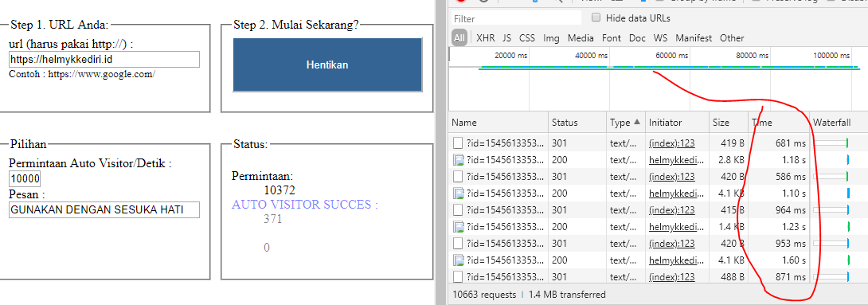Click the waterfall bar in the 681 ms row
The width and height of the screenshot is (868, 305).
tap(831, 143)
